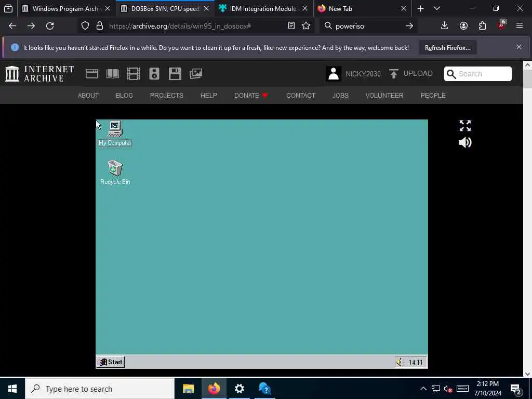Open Firefox application hamburger menu
The image size is (532, 399).
[520, 26]
